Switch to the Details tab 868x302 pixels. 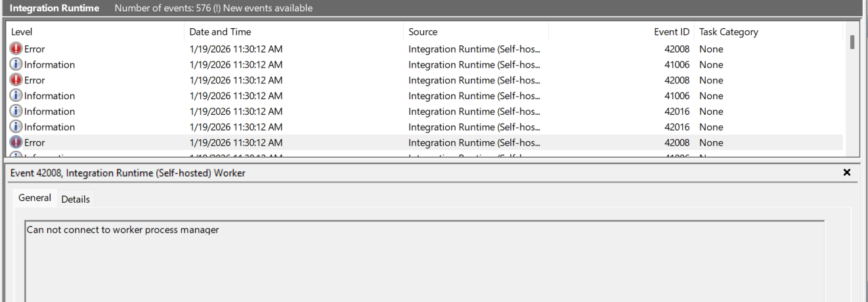[76, 199]
